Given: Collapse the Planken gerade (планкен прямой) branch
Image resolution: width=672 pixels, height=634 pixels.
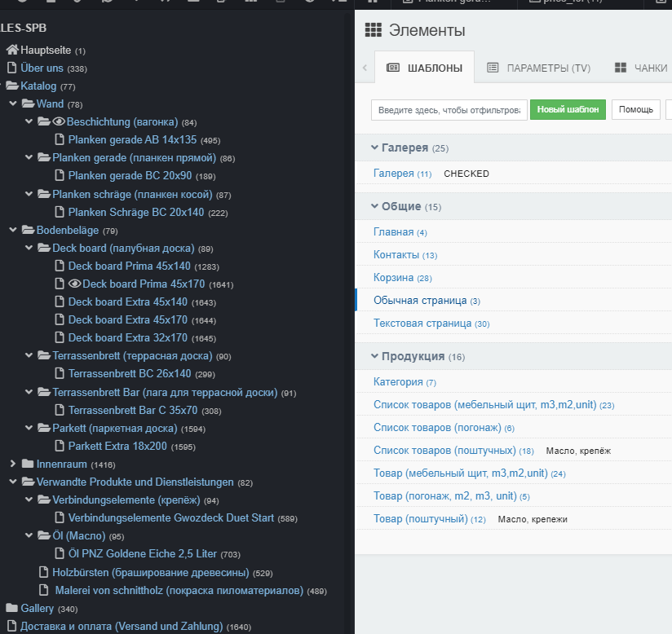Looking at the screenshot, I should coord(29,157).
